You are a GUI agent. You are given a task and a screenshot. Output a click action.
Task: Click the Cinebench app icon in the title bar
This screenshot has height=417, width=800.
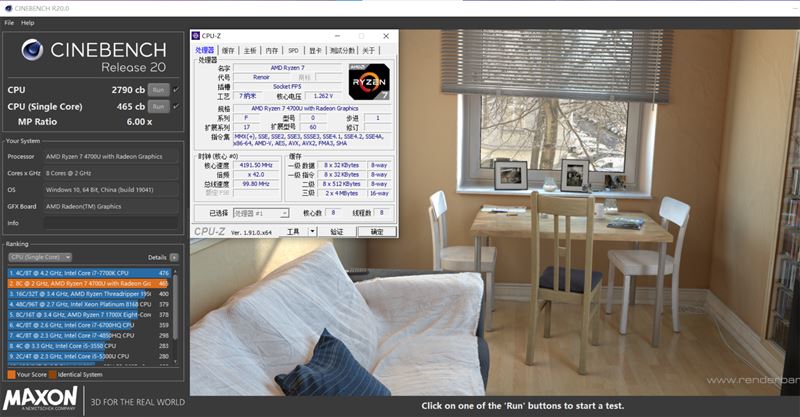pos(8,9)
